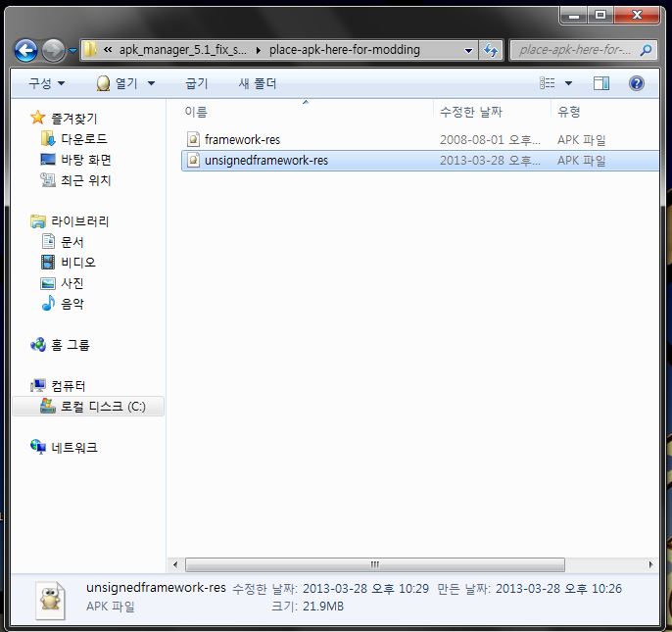Image resolution: width=672 pixels, height=632 pixels.
Task: Click the horizontal scrollbar thumb
Action: (x=374, y=564)
